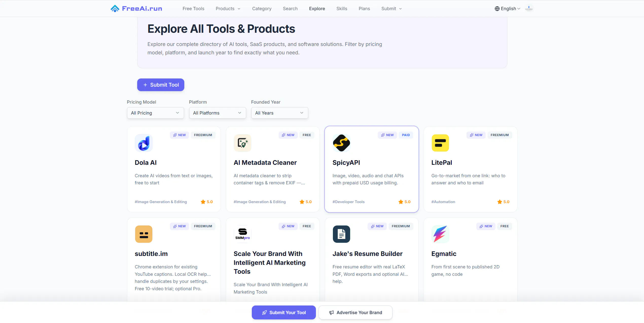
Task: Open Jake's Resume Builder document icon
Action: 341,234
